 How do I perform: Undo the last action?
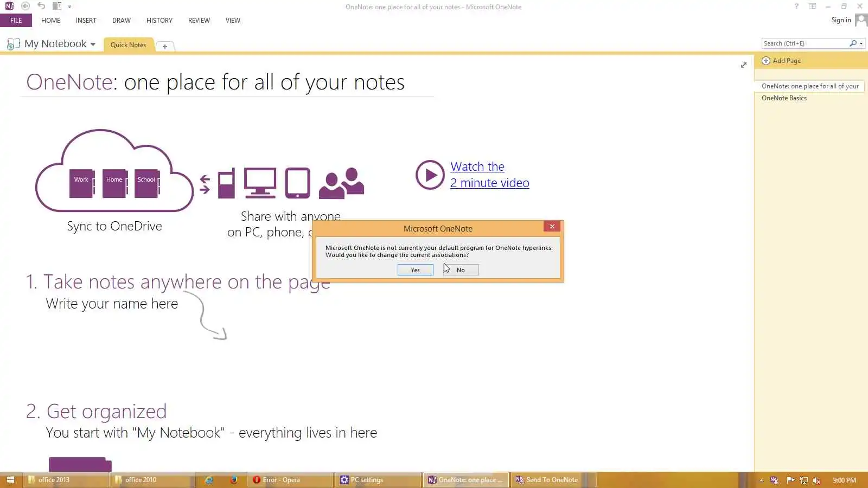pyautogui.click(x=41, y=6)
